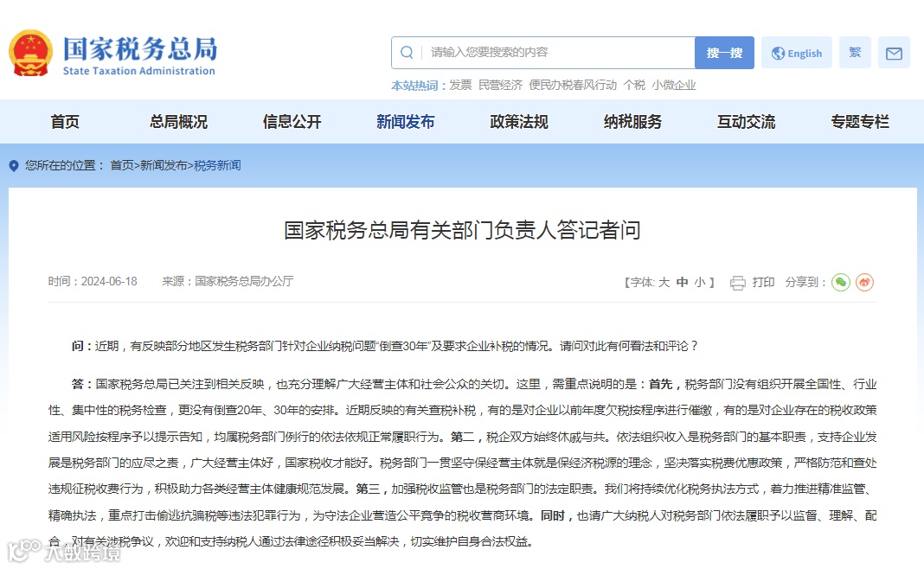924x569 pixels.
Task: Click the hot word 个税
Action: (x=634, y=86)
